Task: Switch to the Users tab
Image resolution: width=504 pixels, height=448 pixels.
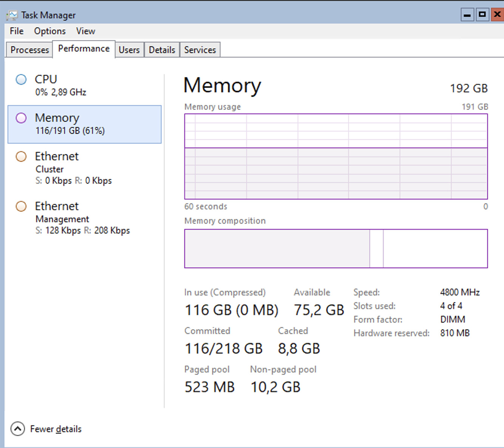Action: point(129,50)
